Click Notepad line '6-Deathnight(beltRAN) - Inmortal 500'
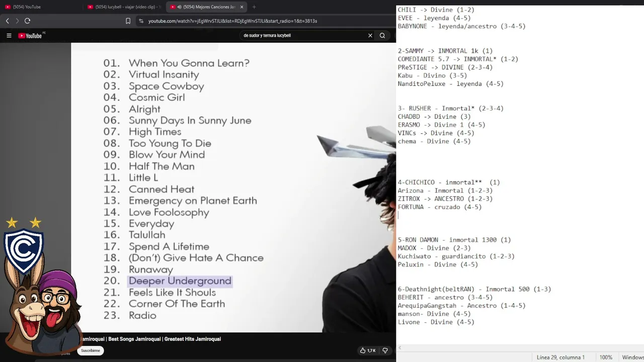The width and height of the screenshot is (644, 362). [474, 289]
